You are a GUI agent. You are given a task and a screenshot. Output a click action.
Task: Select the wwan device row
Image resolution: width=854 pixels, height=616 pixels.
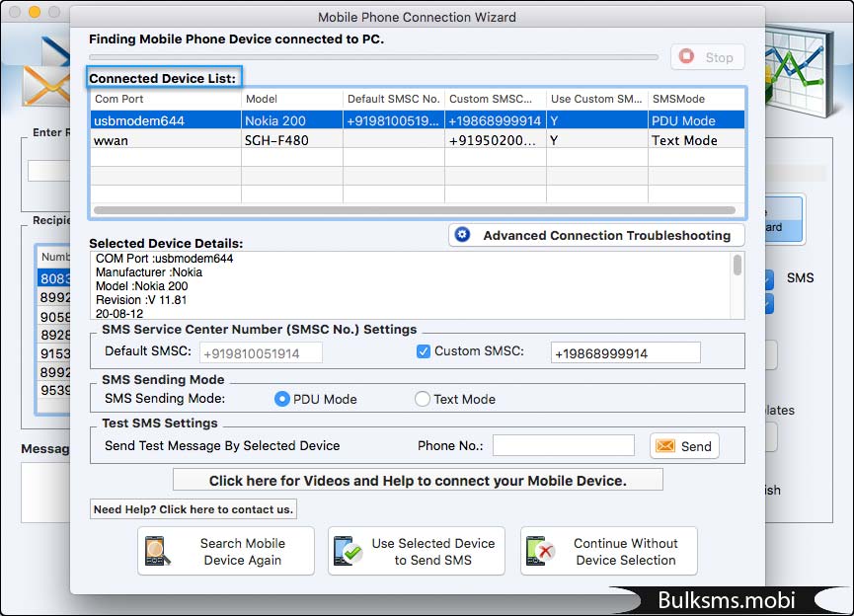click(x=418, y=140)
